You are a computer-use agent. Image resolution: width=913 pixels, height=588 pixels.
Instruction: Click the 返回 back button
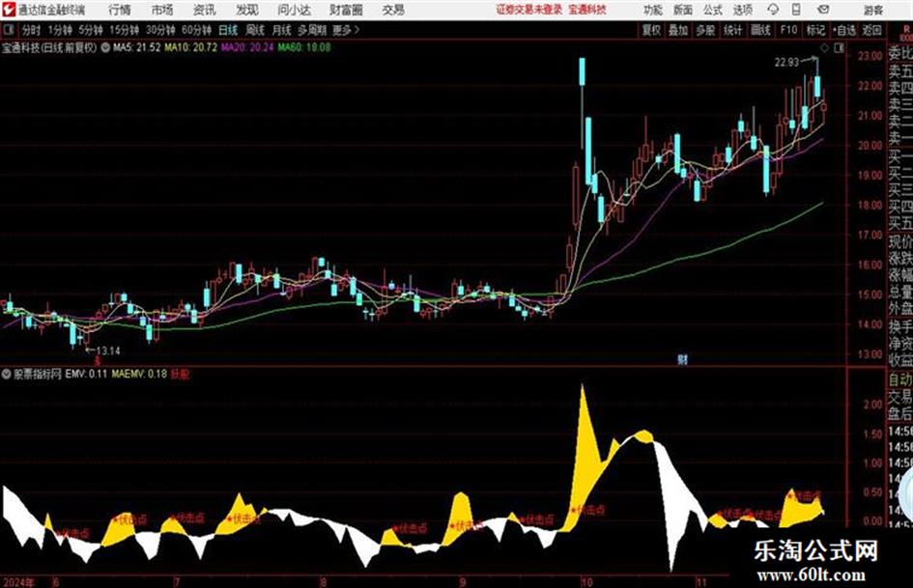click(871, 30)
